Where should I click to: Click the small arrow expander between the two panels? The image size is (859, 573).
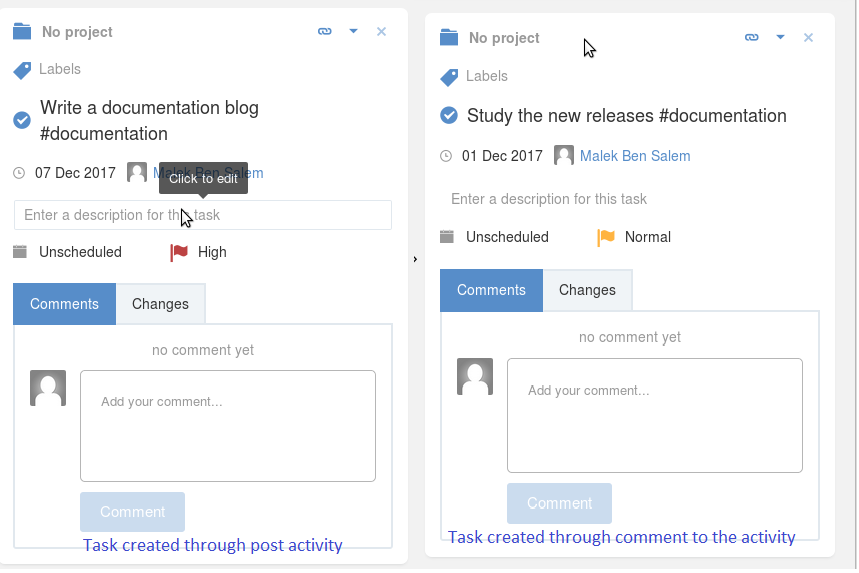coord(415,259)
